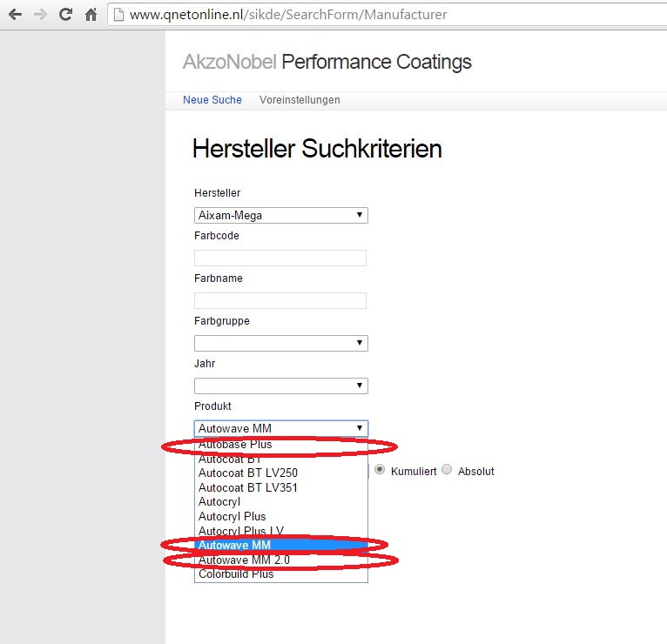
Task: Select the highlighted Autowave MM option
Action: pyautogui.click(x=281, y=545)
